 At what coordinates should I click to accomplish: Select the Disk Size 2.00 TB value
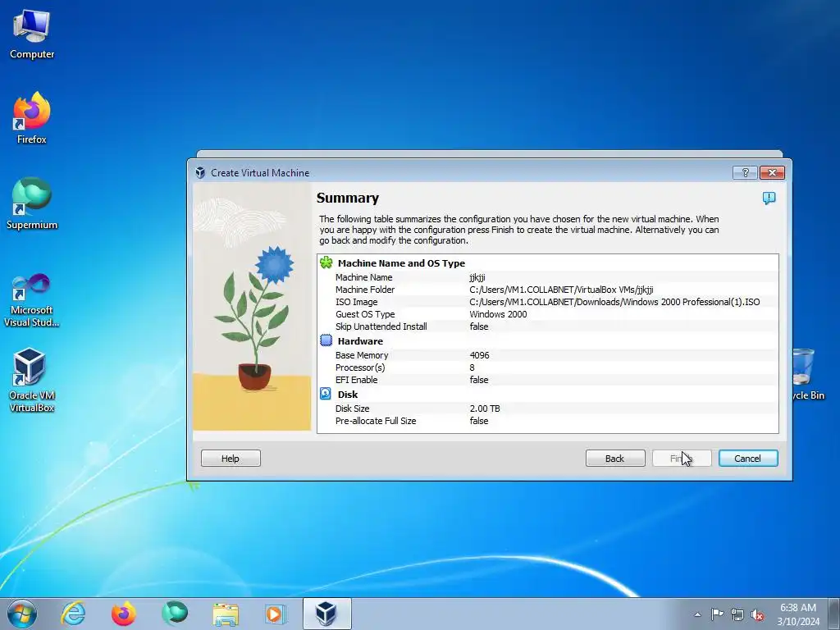[485, 409]
